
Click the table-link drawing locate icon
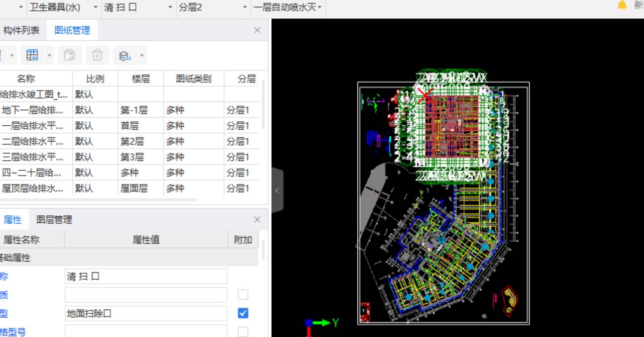click(x=32, y=55)
